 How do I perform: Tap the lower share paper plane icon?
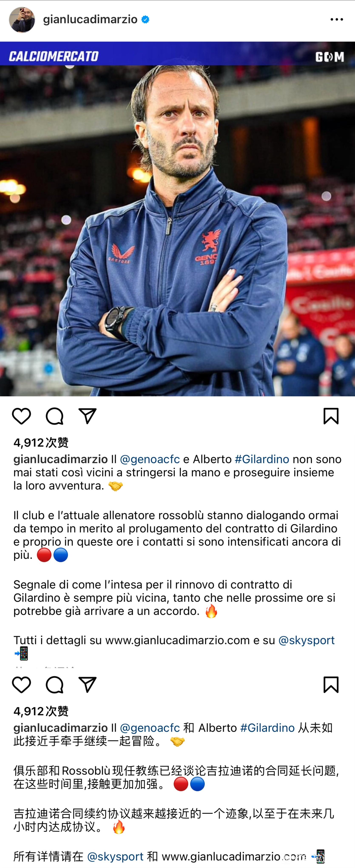[x=88, y=685]
